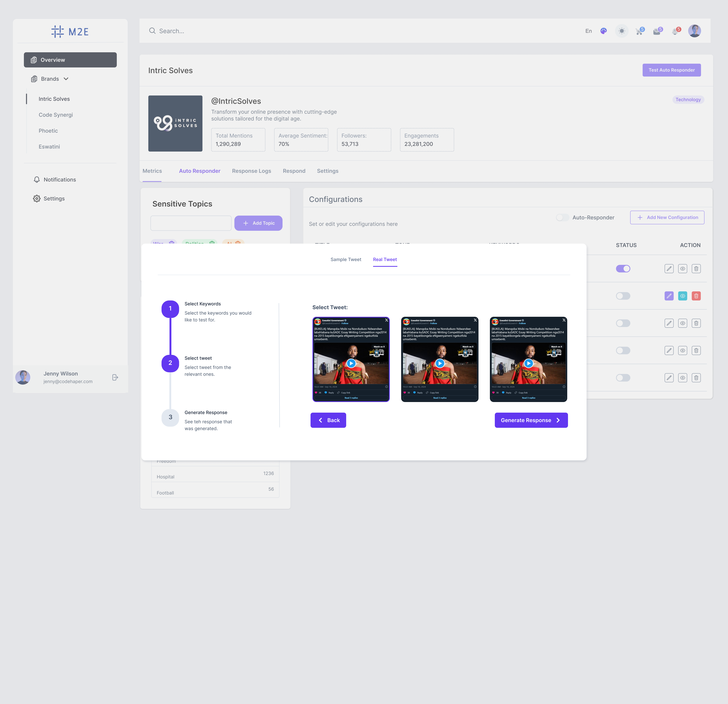Click the teal eye icon in second row

coord(683,296)
